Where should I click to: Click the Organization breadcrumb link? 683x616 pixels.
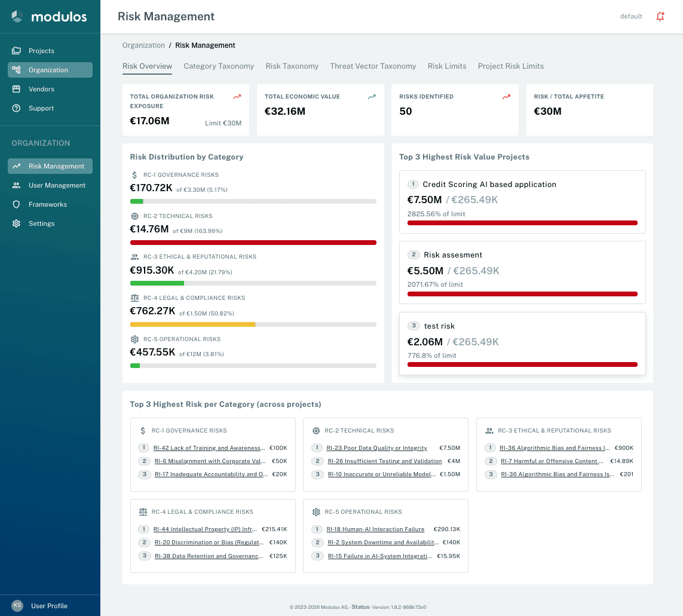point(143,45)
